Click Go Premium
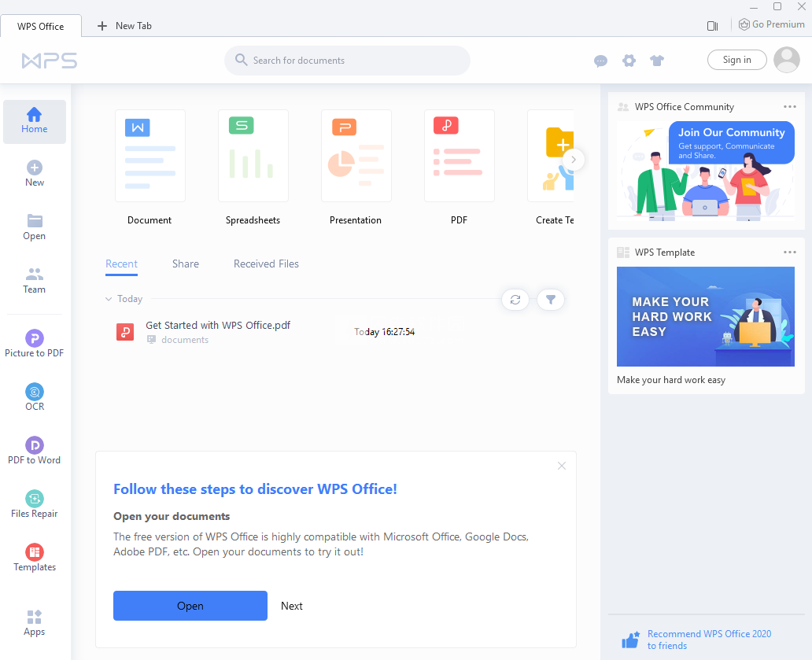 click(771, 24)
